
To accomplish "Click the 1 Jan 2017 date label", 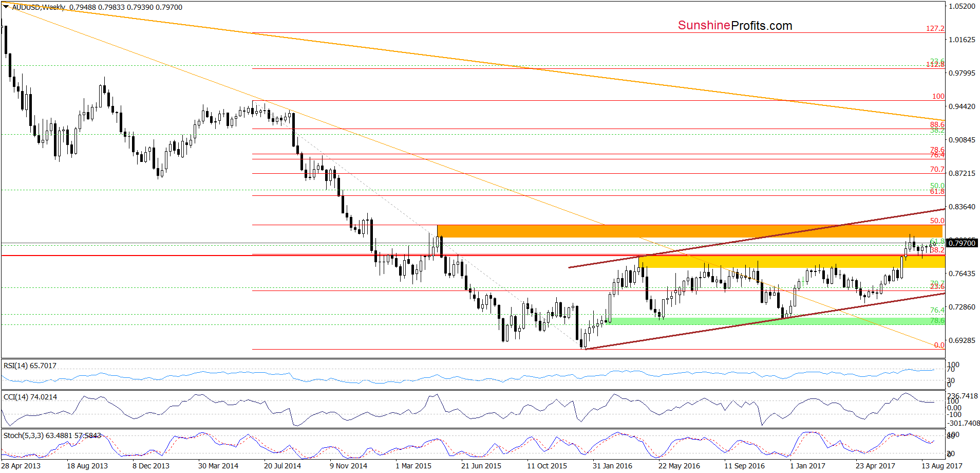I will [807, 466].
